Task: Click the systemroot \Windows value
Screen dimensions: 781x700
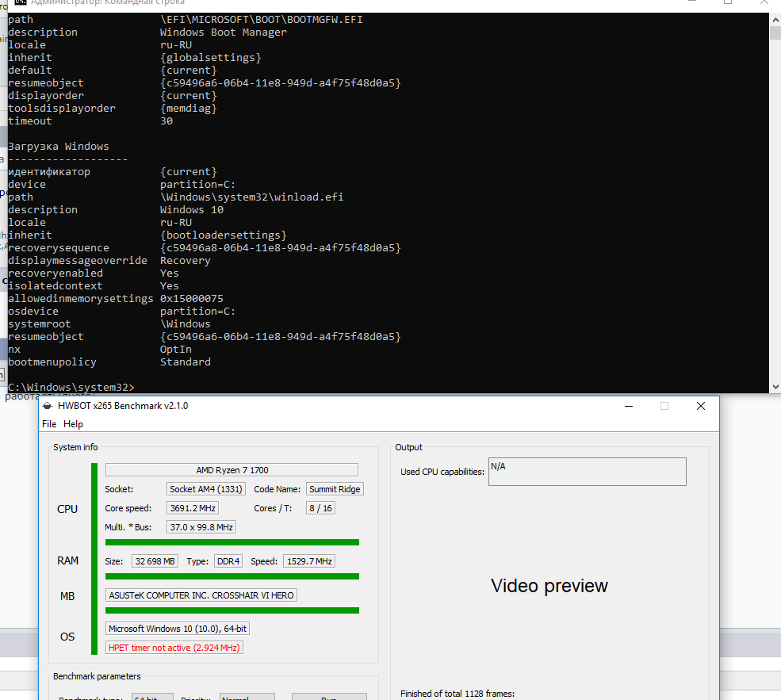Action: pos(186,323)
